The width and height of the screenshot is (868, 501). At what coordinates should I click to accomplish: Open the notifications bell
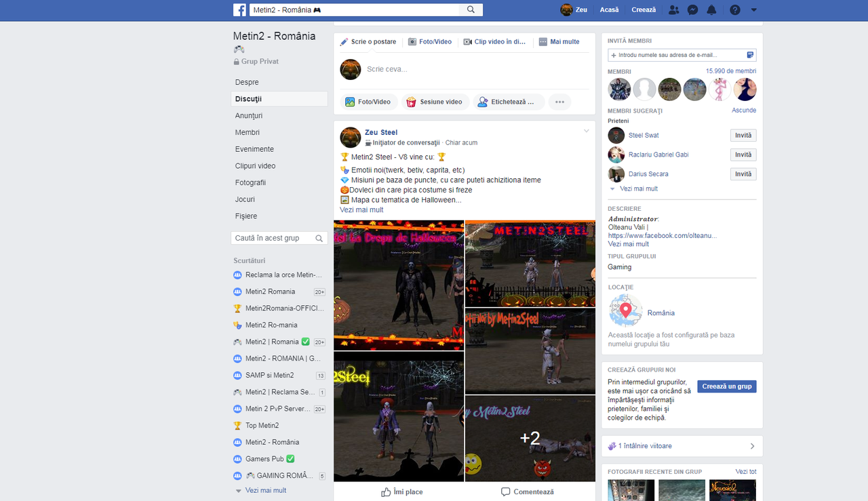point(711,9)
